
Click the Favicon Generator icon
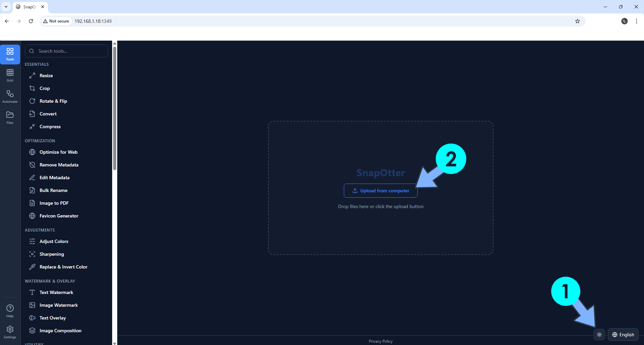click(x=32, y=216)
